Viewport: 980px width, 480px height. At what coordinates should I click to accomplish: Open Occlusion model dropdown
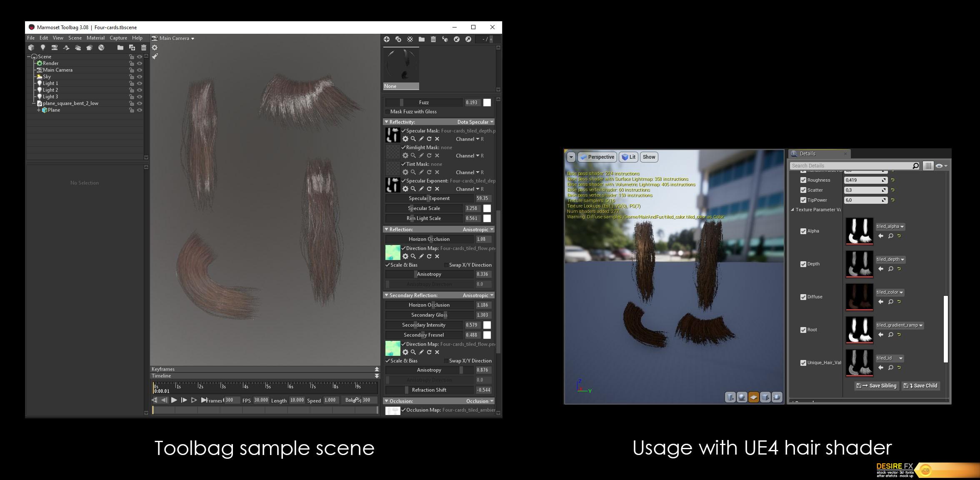pyautogui.click(x=480, y=401)
